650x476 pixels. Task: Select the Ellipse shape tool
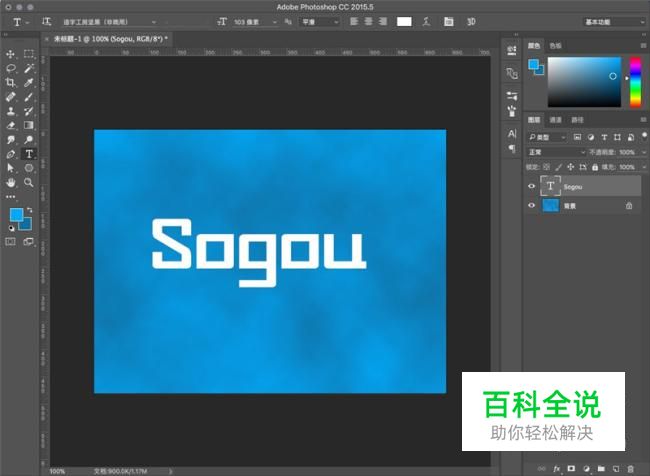29,168
